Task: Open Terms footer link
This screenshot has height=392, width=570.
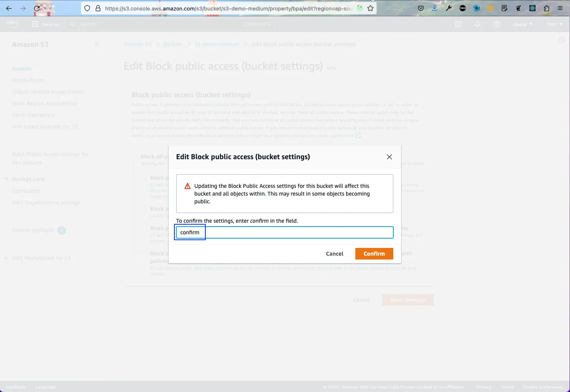Action: point(507,387)
